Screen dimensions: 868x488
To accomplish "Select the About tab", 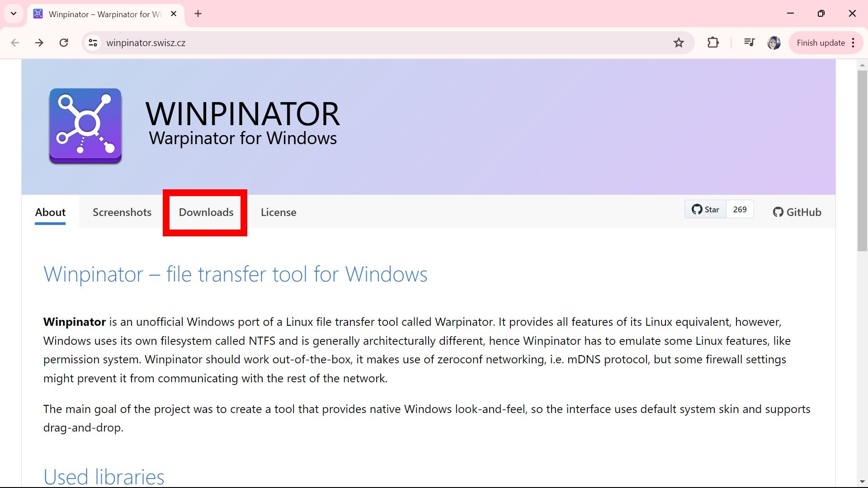I will click(x=51, y=212).
